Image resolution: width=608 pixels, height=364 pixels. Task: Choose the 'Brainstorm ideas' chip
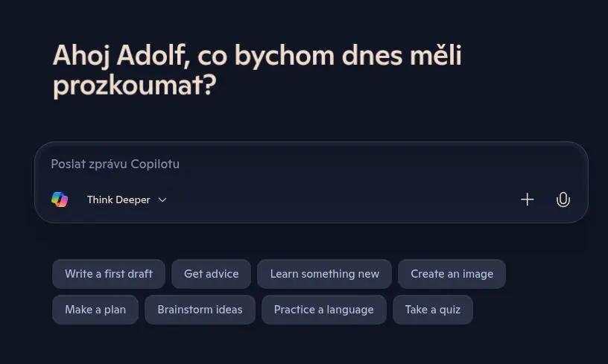[200, 310]
